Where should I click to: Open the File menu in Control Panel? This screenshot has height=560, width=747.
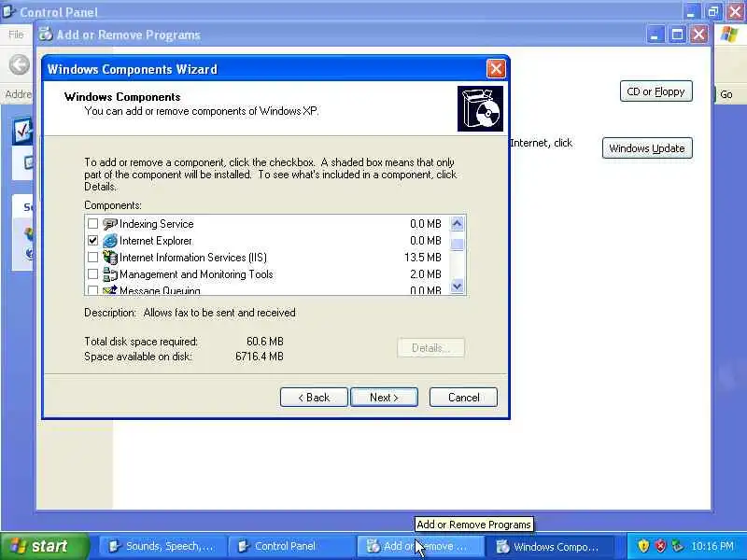(16, 35)
